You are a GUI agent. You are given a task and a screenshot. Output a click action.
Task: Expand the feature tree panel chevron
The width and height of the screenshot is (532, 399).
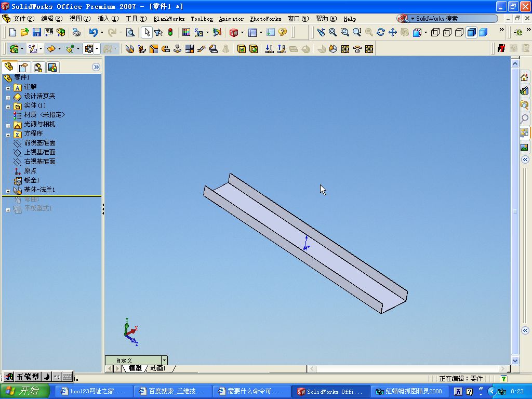point(96,67)
